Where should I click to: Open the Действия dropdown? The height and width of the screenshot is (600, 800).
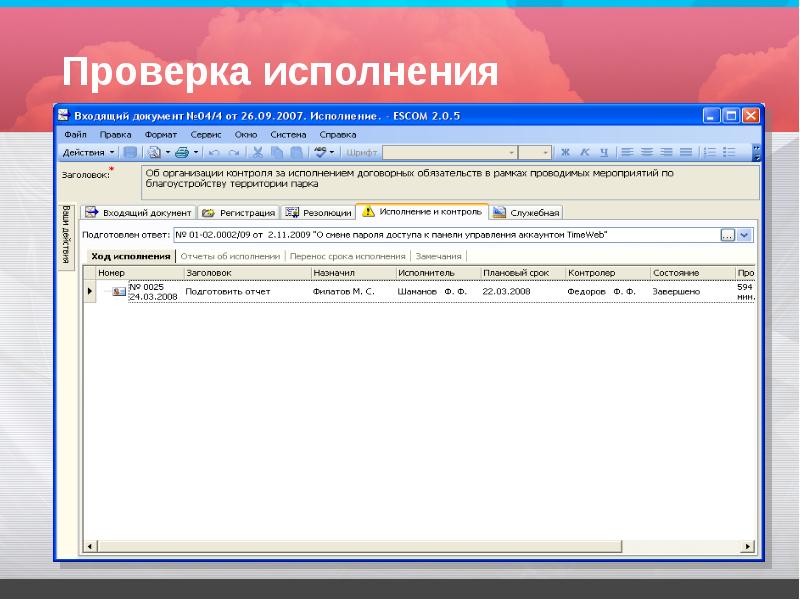(89, 153)
